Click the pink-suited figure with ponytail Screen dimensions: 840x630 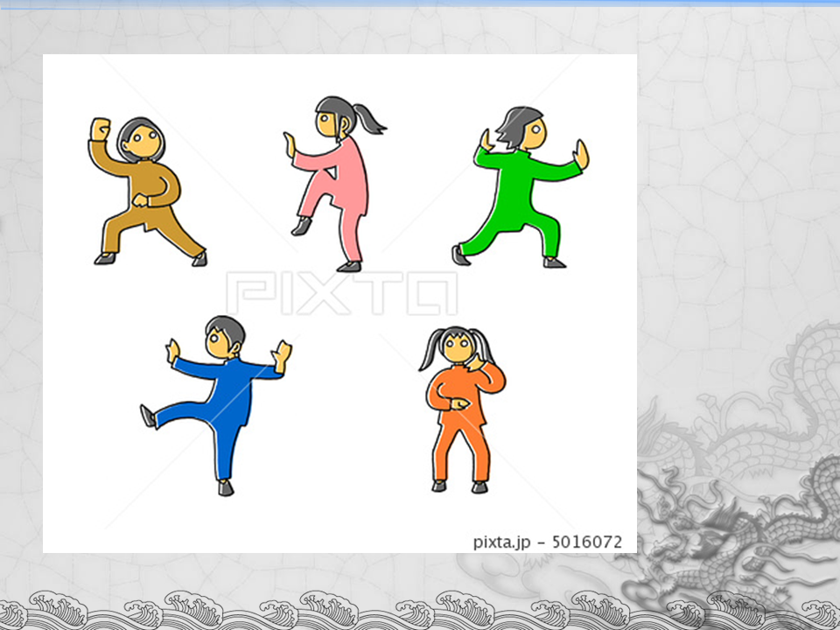tap(334, 184)
